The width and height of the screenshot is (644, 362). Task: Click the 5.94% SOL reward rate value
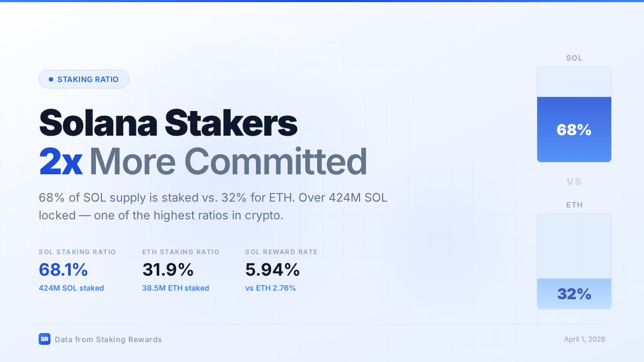tap(273, 270)
